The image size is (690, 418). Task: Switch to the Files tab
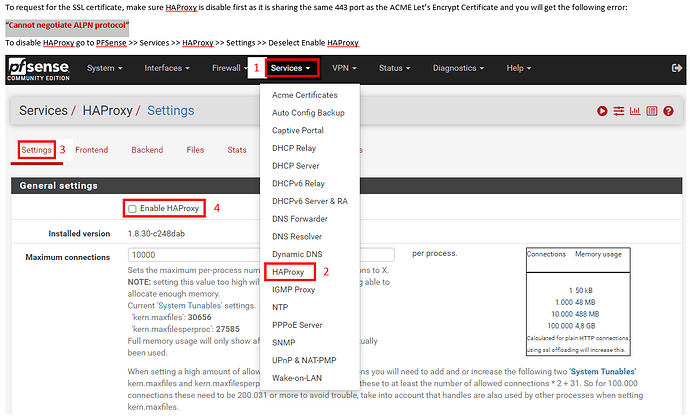(195, 150)
